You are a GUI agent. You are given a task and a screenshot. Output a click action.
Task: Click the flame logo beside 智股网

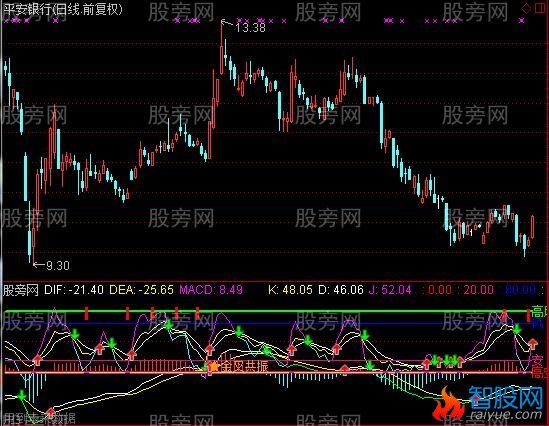coord(448,404)
